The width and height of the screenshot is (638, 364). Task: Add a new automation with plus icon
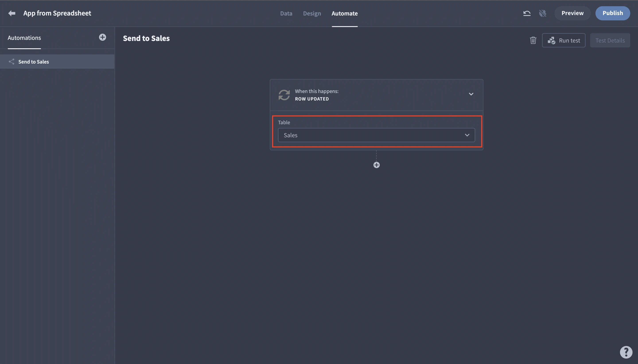[103, 37]
